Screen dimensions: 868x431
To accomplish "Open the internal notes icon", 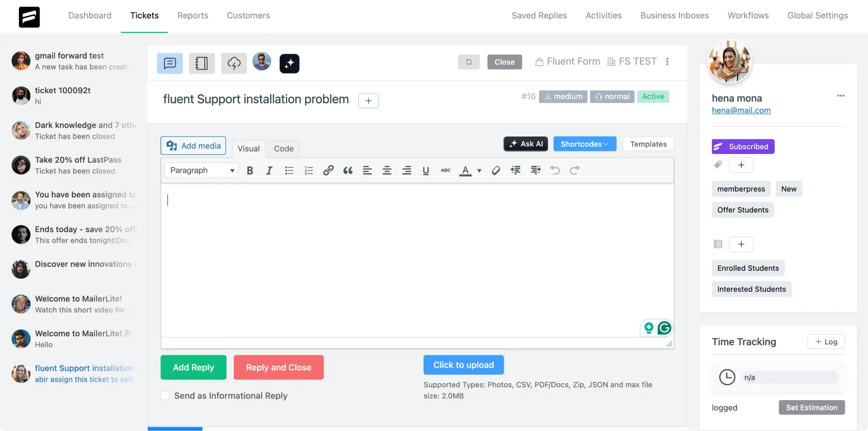I will pyautogui.click(x=202, y=63).
